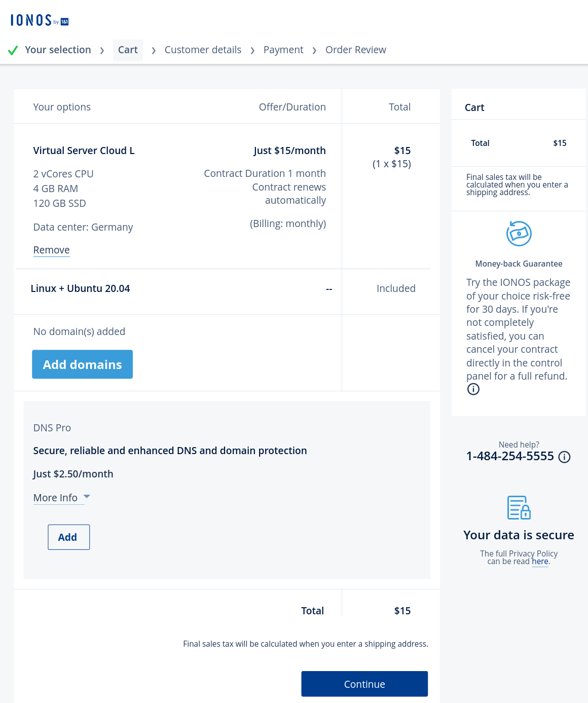Click the chevron after Your selection
Image resolution: width=588 pixels, height=703 pixels.
102,51
